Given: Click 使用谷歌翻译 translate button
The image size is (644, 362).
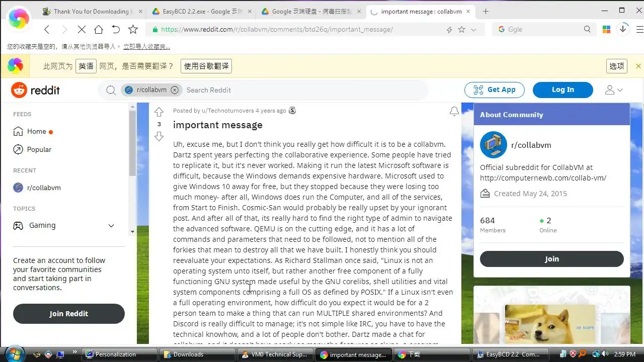Looking at the screenshot, I should [206, 66].
